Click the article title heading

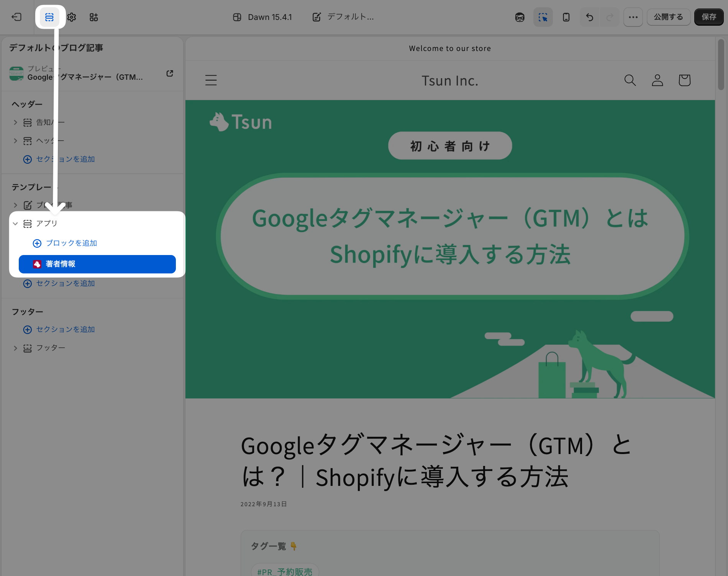point(436,461)
